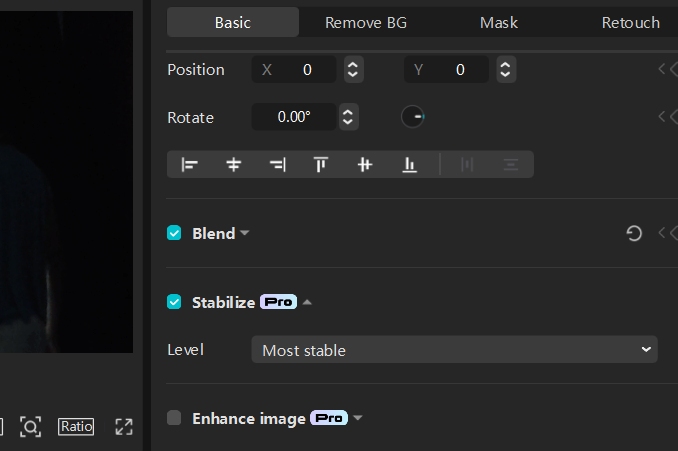Expand the Blend section arrow
The image size is (678, 451).
(x=245, y=233)
